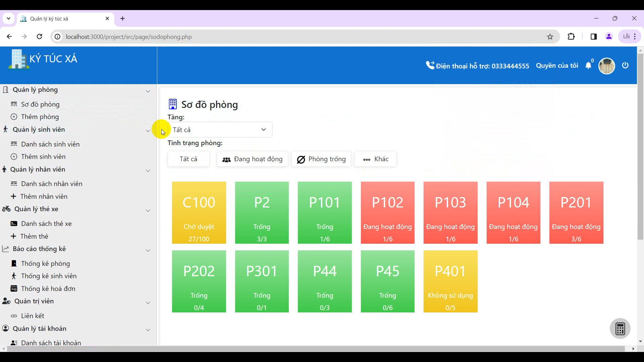Open the floating calculator icon
644x362 pixels.
pos(620,328)
